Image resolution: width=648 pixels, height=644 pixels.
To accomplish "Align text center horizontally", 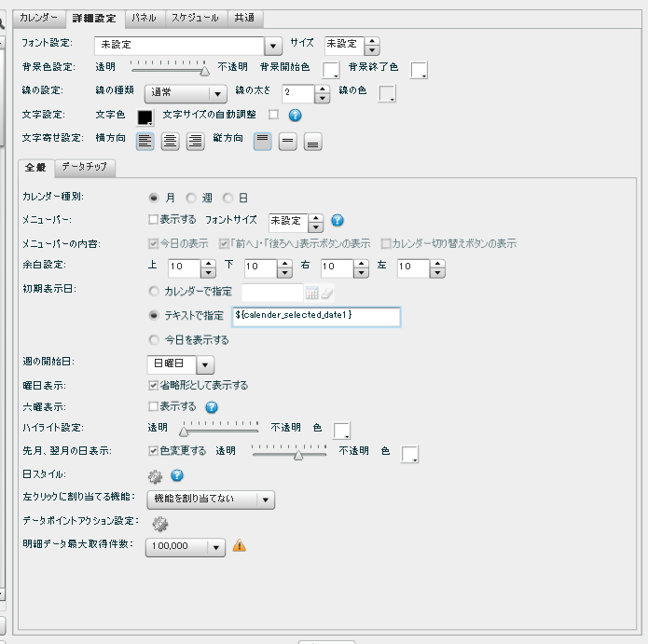I will tap(170, 142).
